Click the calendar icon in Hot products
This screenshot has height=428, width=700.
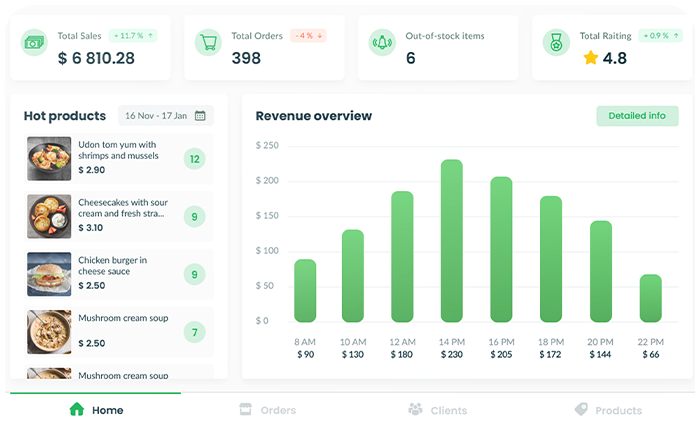[x=201, y=116]
